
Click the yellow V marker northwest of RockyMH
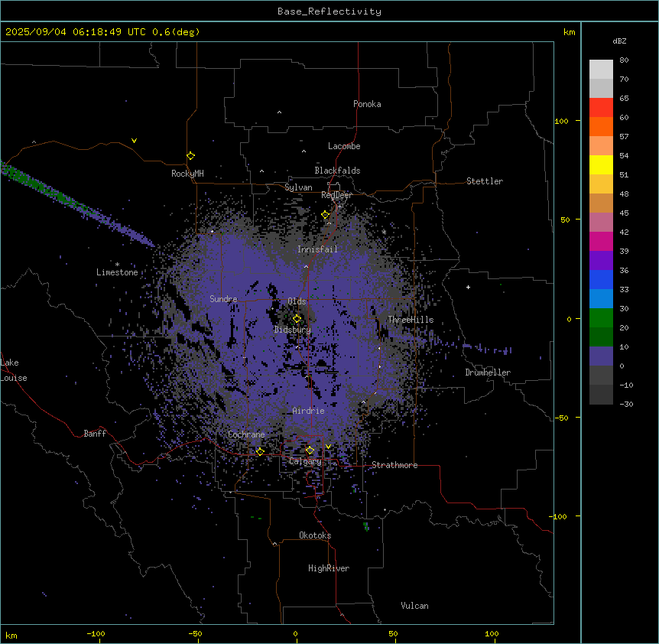click(x=134, y=141)
